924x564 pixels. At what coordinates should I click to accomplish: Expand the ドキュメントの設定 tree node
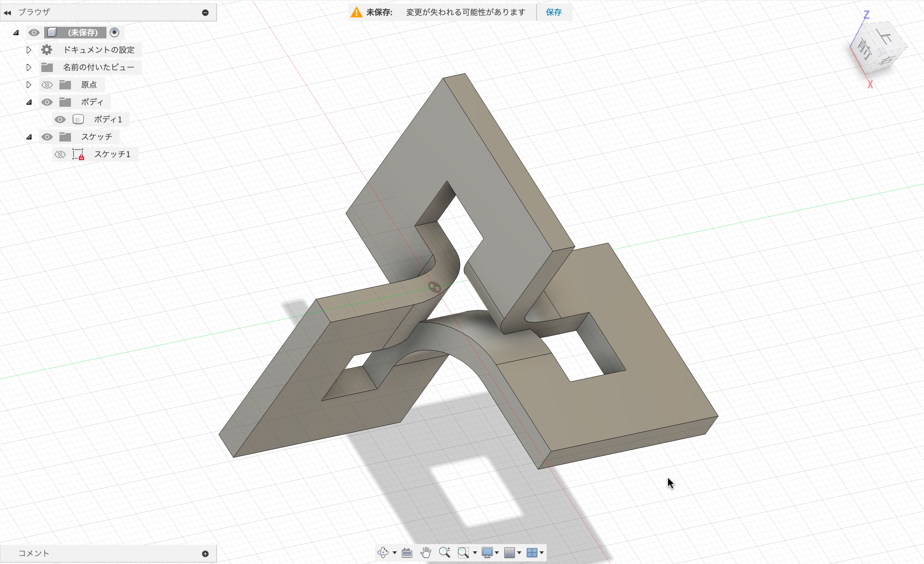coord(29,50)
